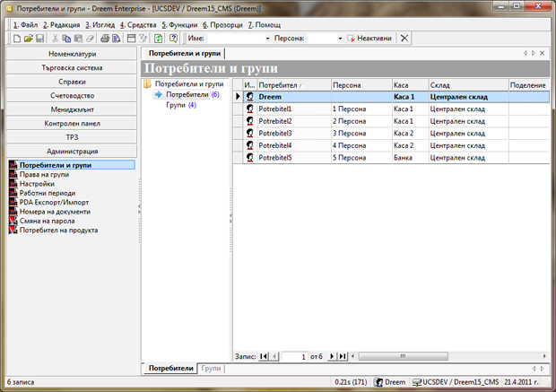Click user icon in Potrebitel1 row
The image size is (556, 392).
pos(250,109)
